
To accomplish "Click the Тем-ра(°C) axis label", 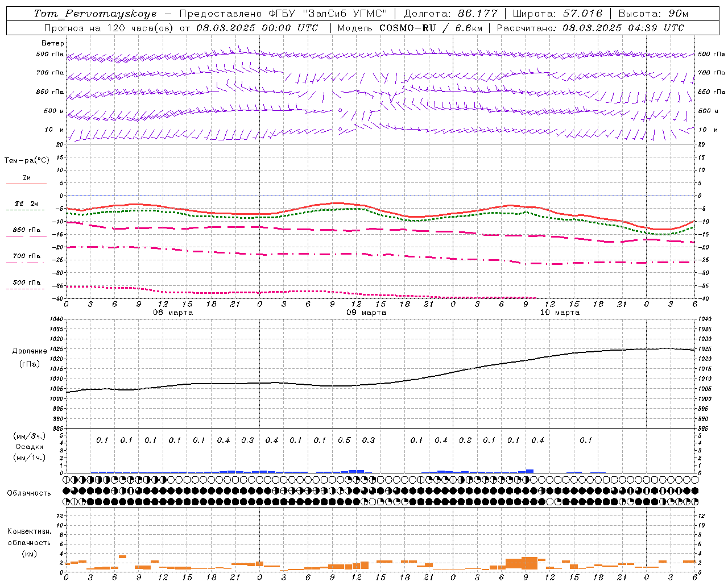I will [x=27, y=161].
